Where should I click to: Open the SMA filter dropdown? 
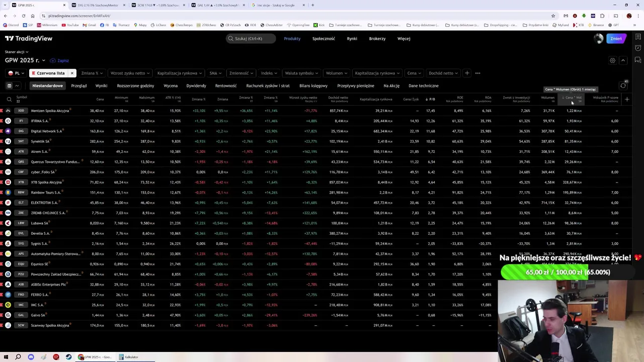(x=215, y=73)
